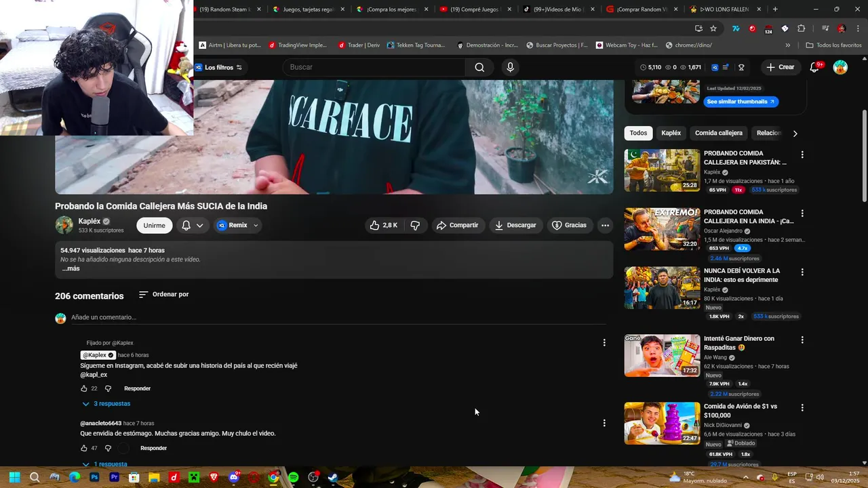The image size is (868, 488).
Task: Open options menu for anacleto6643's comment
Action: coord(604,423)
